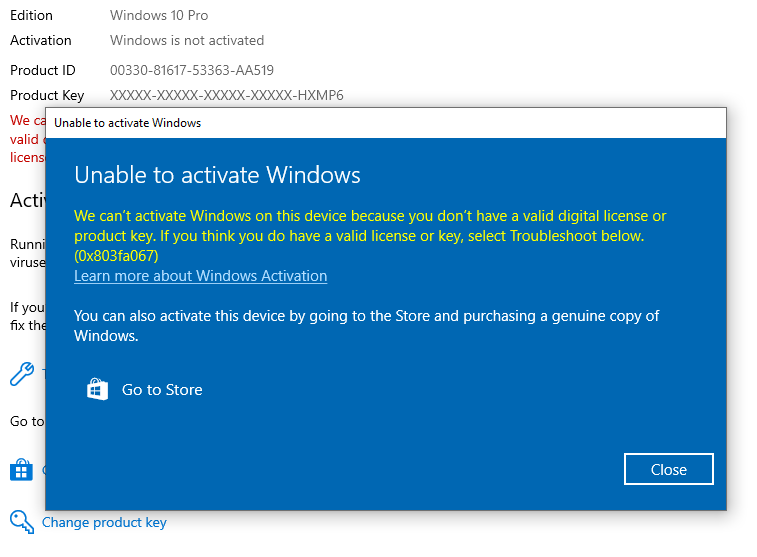This screenshot has height=557, width=757.
Task: Click the blue Store icon behind the dialog
Action: tap(22, 470)
